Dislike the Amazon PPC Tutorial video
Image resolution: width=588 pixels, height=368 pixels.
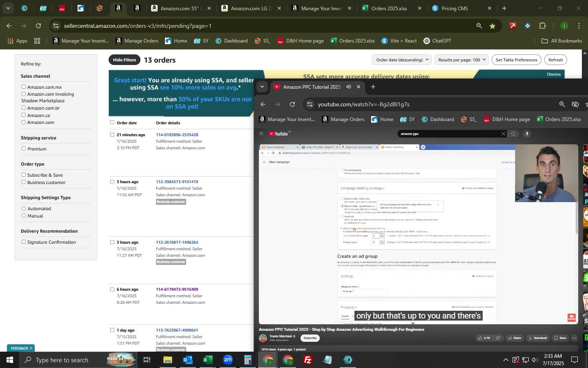pyautogui.click(x=498, y=338)
